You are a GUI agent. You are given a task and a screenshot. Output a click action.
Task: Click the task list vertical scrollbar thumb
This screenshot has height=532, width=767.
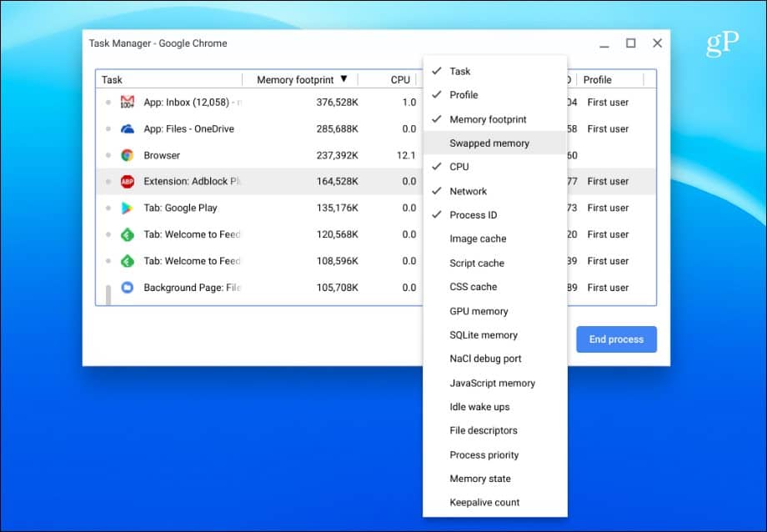coord(108,294)
